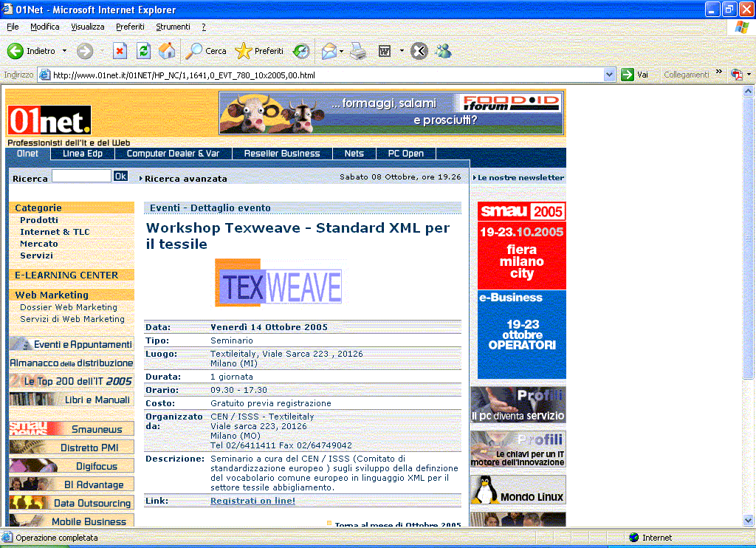
Task: Open Search (Cerca) magnifier button
Action: tap(206, 51)
